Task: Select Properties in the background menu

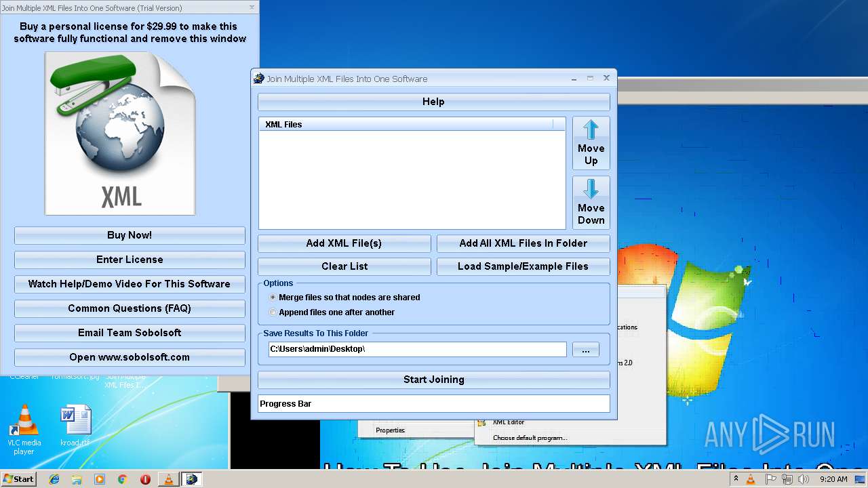Action: tap(391, 430)
